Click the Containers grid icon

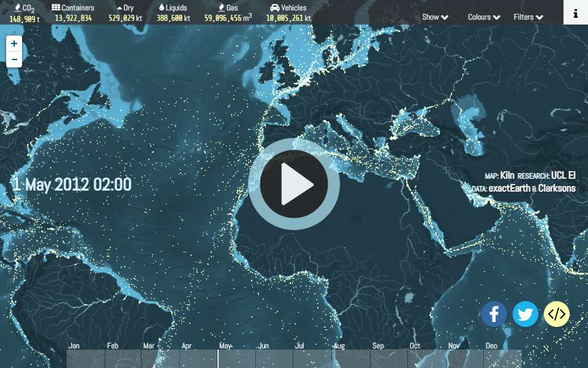(x=56, y=7)
